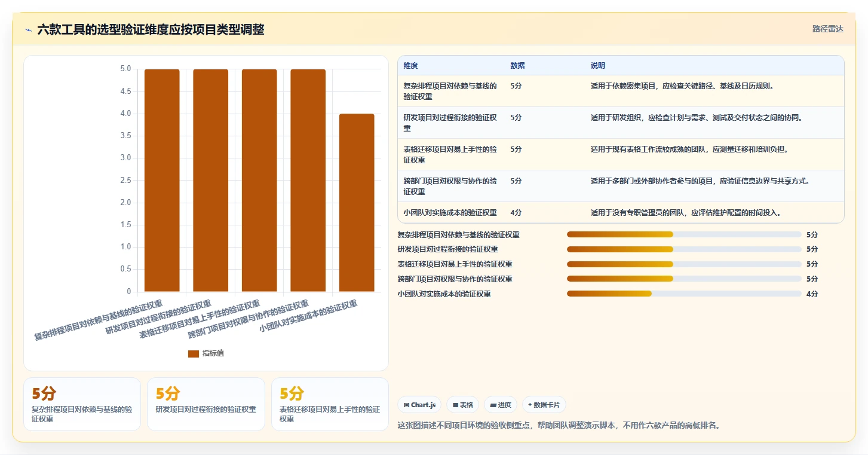
Task: Select table cell 小团队对实施成本的验证权重
Action: point(450,212)
